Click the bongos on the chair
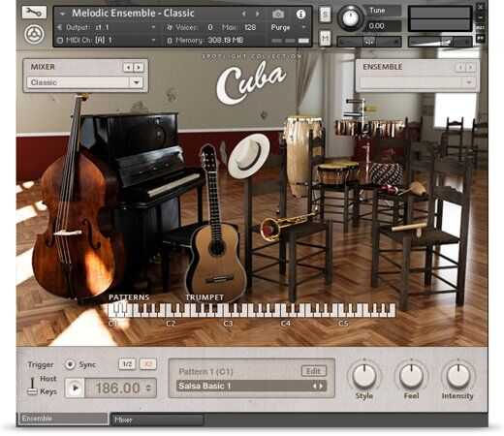The width and height of the screenshot is (504, 436). [x=337, y=172]
